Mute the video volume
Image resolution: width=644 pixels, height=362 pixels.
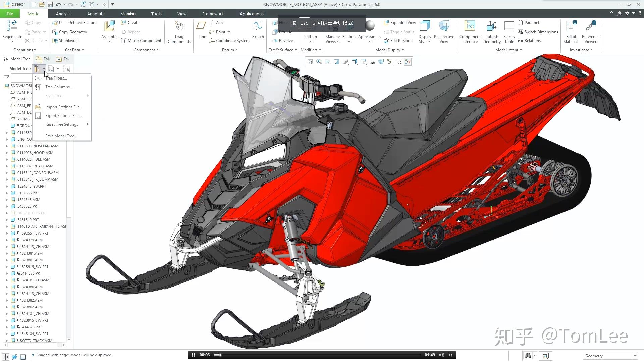coord(442,355)
